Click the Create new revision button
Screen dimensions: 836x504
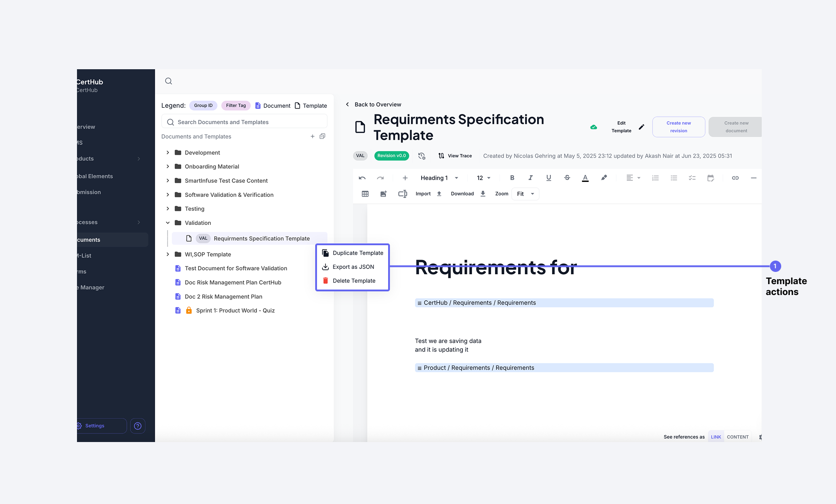[x=678, y=127]
